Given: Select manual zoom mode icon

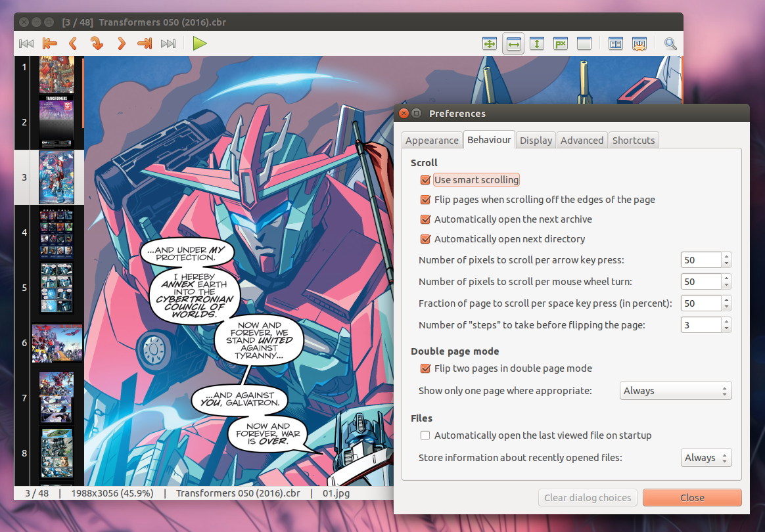Looking at the screenshot, I should (x=584, y=44).
